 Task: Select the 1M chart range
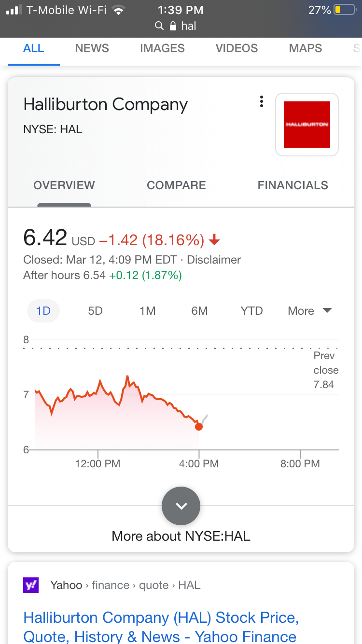coord(147,311)
